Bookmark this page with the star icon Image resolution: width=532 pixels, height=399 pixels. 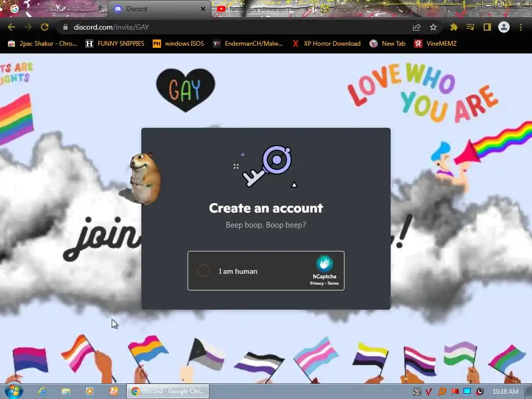433,27
